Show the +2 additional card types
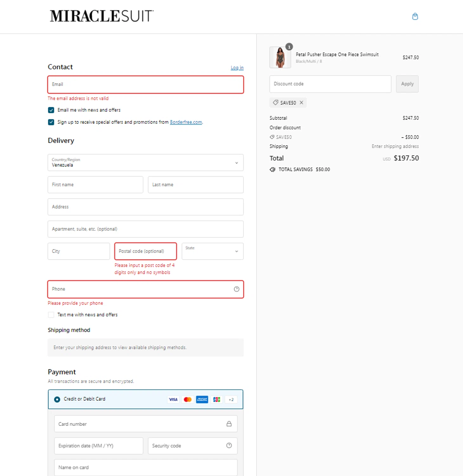 (x=231, y=400)
